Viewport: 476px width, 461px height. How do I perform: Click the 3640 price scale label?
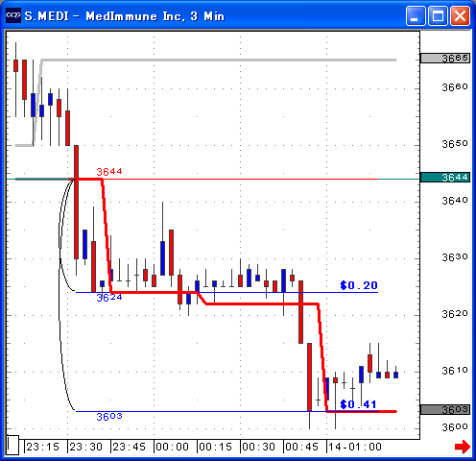click(x=455, y=201)
